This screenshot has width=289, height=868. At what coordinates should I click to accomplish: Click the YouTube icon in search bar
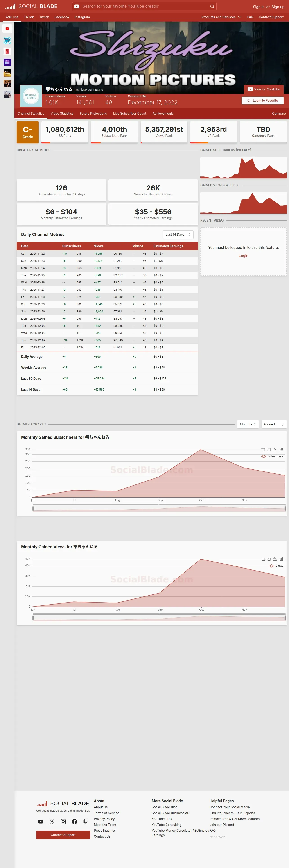point(77,6)
